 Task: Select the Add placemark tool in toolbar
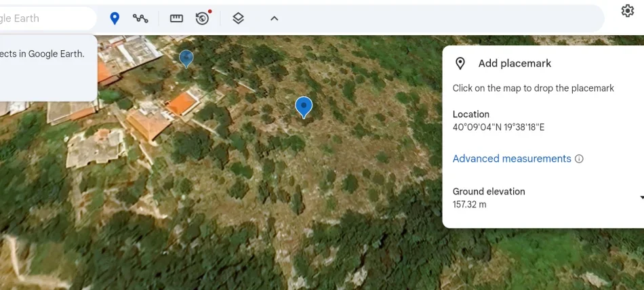pyautogui.click(x=115, y=18)
